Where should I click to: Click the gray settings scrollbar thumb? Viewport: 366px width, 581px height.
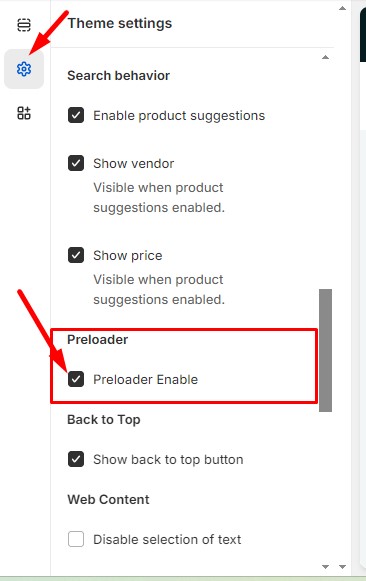pos(325,350)
